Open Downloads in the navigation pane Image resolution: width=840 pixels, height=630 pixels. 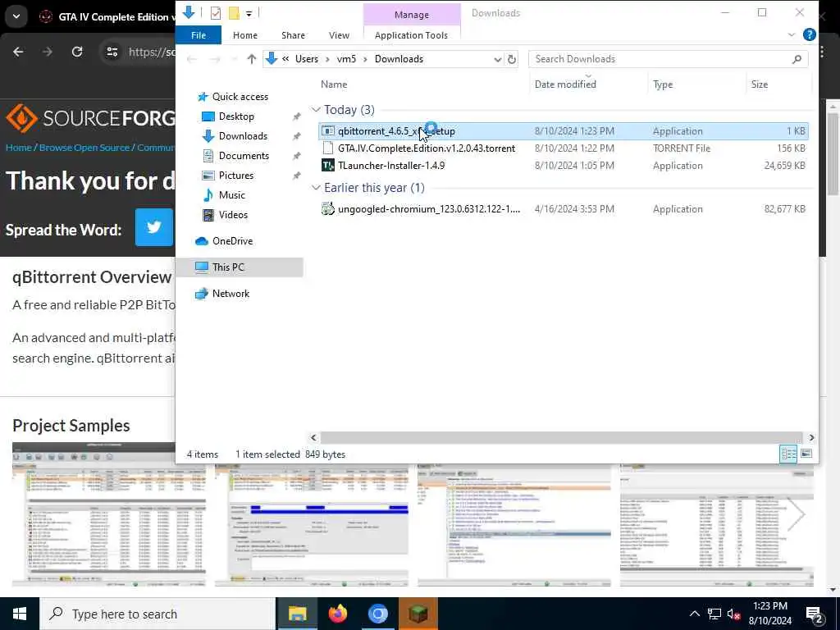pos(243,136)
